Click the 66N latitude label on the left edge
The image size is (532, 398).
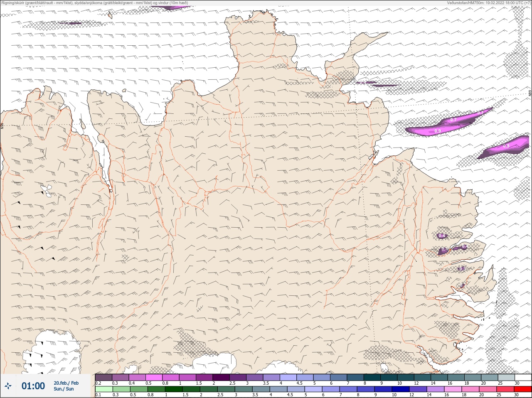coord(2,125)
